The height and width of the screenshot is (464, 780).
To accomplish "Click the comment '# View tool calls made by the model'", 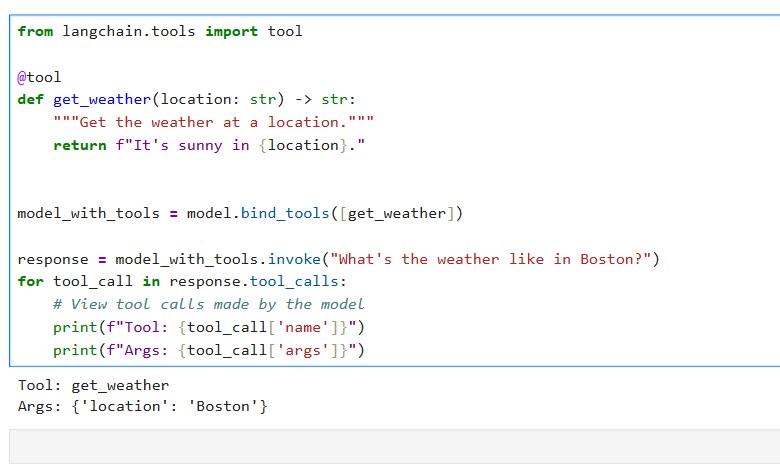I will 209,304.
